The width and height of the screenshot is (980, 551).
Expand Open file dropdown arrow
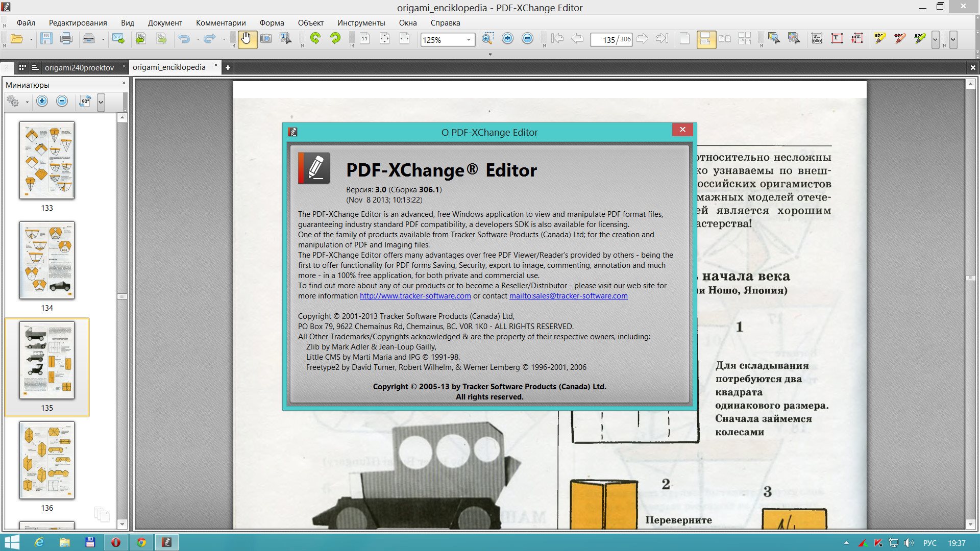pyautogui.click(x=31, y=40)
